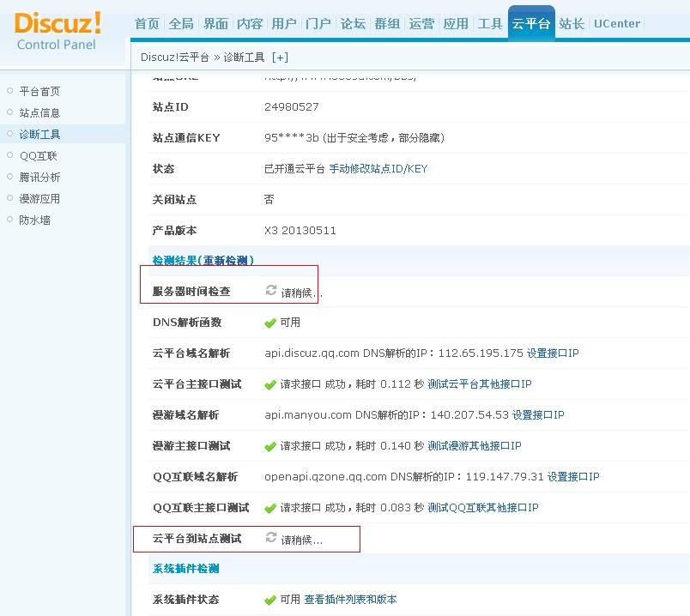This screenshot has width=690, height=616.
Task: Click the 已开通云平台 status text
Action: (294, 168)
